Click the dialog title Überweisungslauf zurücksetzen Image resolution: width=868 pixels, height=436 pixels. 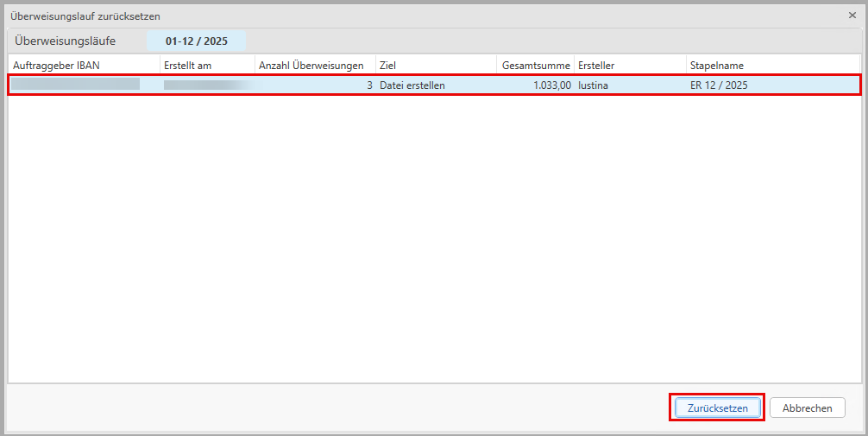click(85, 16)
